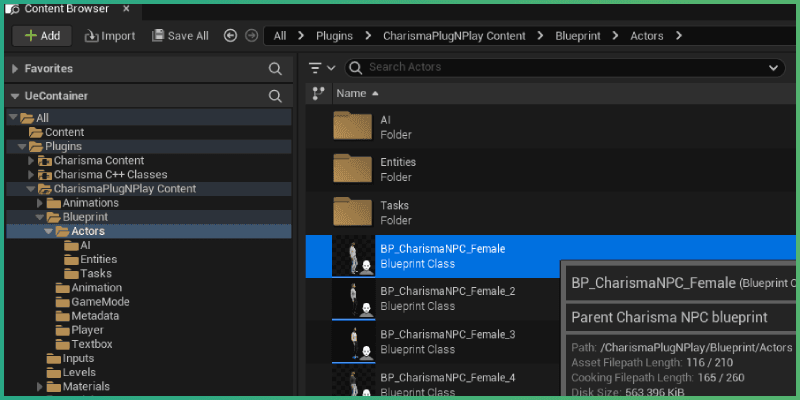Expand the Animations tree folder
Image resolution: width=800 pixels, height=400 pixels.
pos(40,203)
